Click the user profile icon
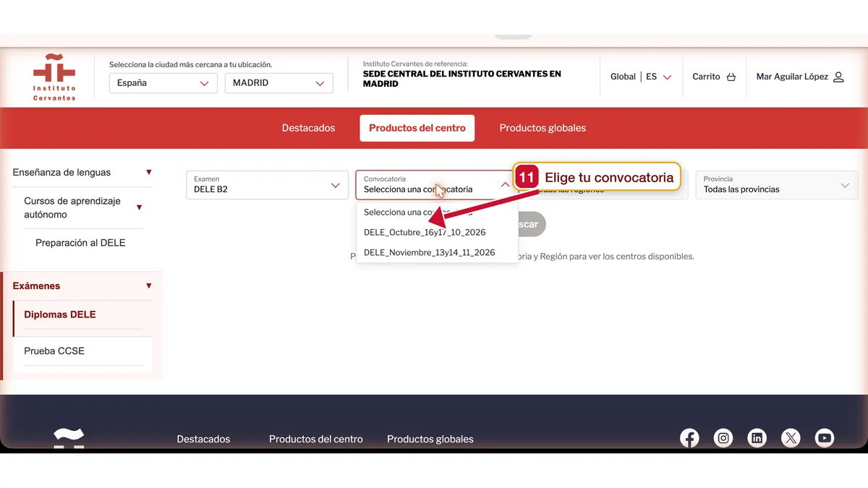This screenshot has height=488, width=868. 838,77
